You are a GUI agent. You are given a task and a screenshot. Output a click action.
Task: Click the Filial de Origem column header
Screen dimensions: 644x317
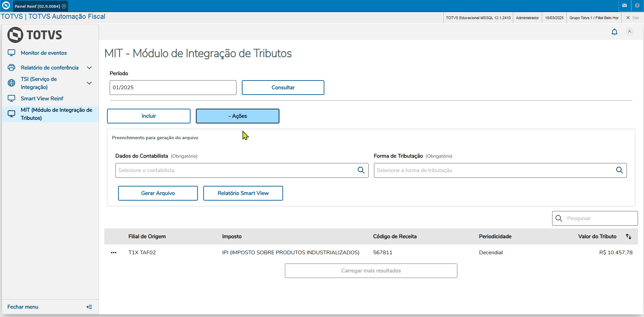(x=147, y=236)
